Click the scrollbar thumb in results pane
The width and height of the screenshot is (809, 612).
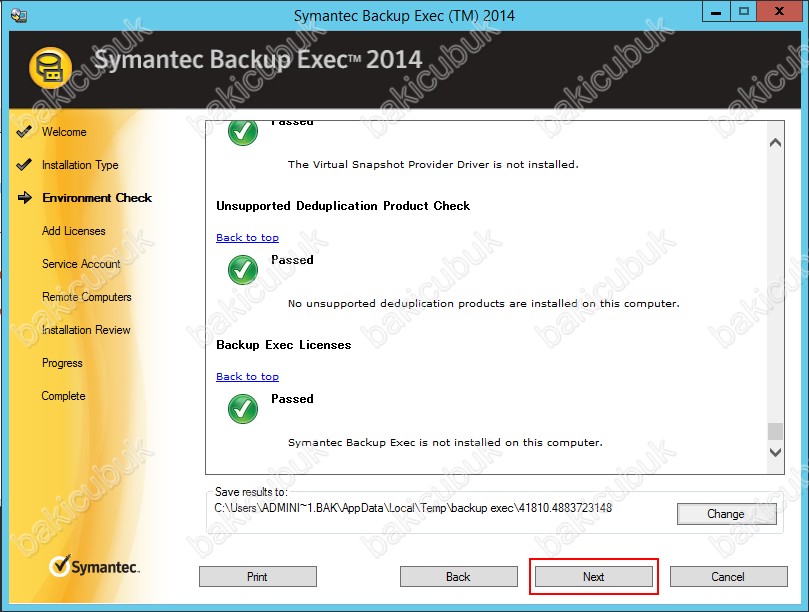coord(775,431)
